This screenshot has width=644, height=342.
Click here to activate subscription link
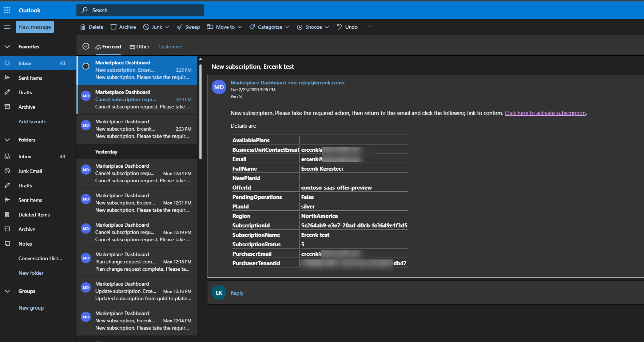tap(545, 113)
